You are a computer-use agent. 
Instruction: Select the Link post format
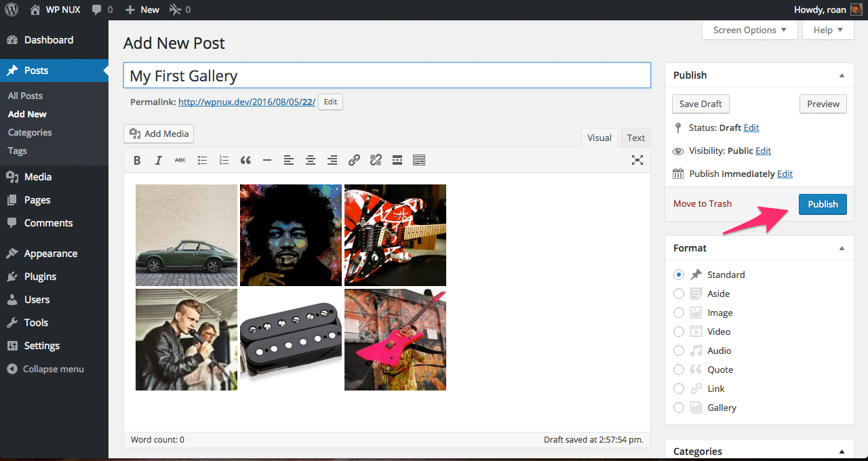click(679, 388)
